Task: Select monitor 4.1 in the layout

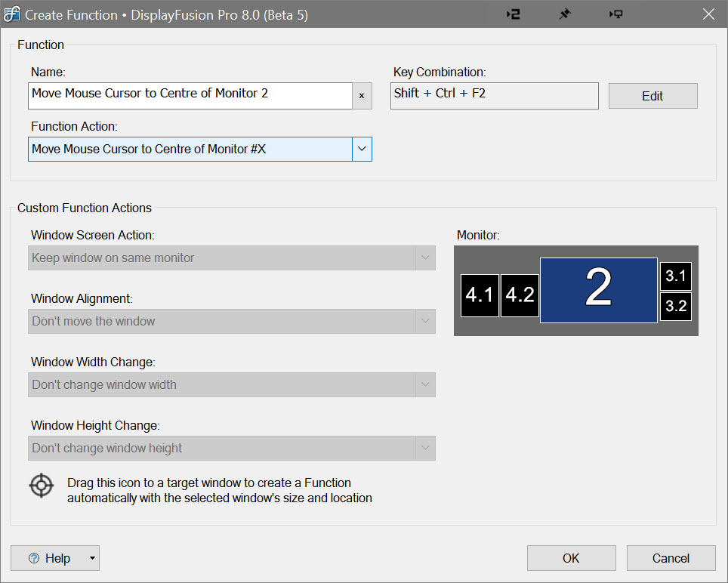Action: pyautogui.click(x=480, y=295)
